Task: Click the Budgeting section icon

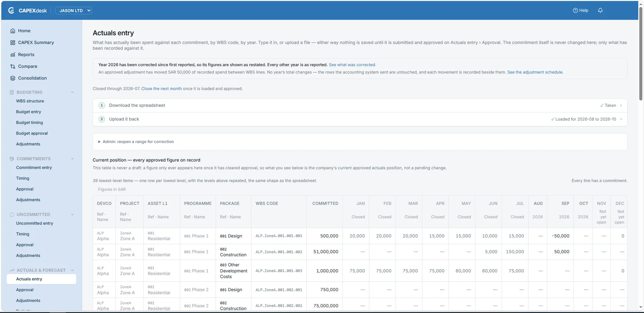Action: coord(12,92)
